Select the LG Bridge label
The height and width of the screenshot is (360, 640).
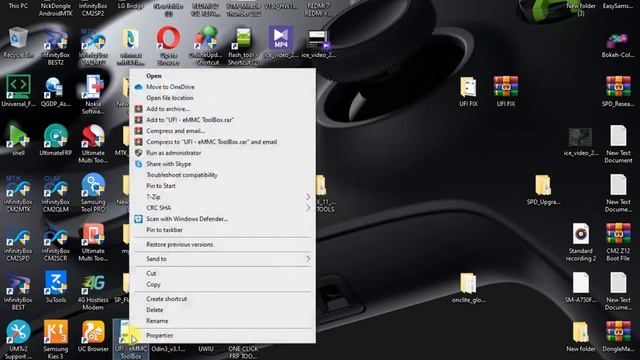click(x=131, y=6)
